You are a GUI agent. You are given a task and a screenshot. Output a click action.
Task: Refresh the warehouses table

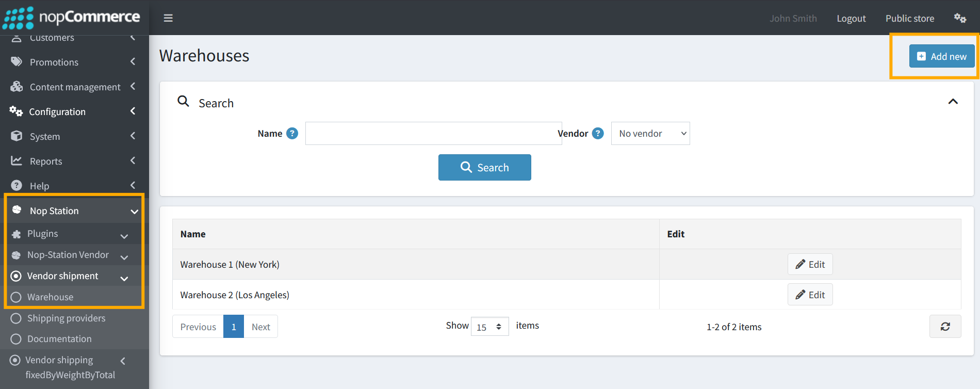945,327
